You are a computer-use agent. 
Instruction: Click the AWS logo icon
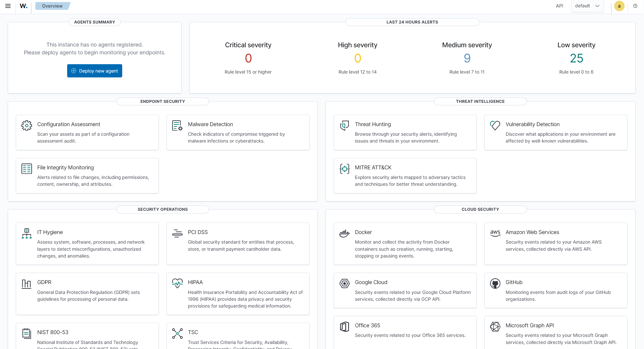[x=495, y=233]
